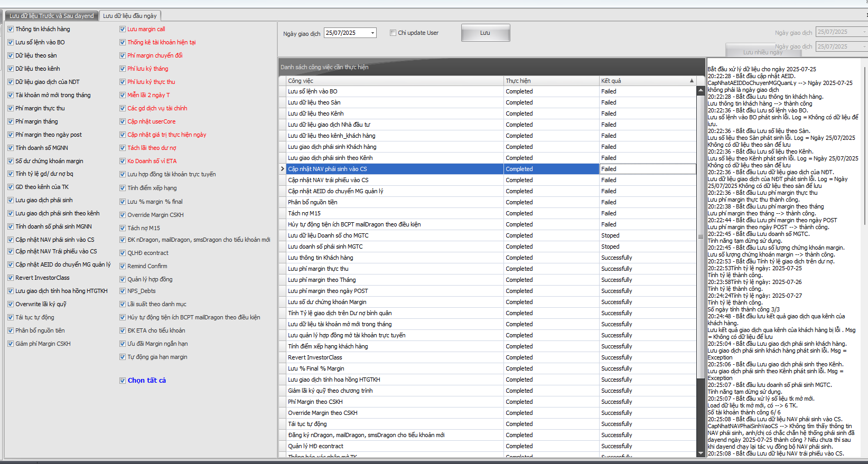Click the Thực hiện column header
The height and width of the screenshot is (464, 868).
coord(550,81)
